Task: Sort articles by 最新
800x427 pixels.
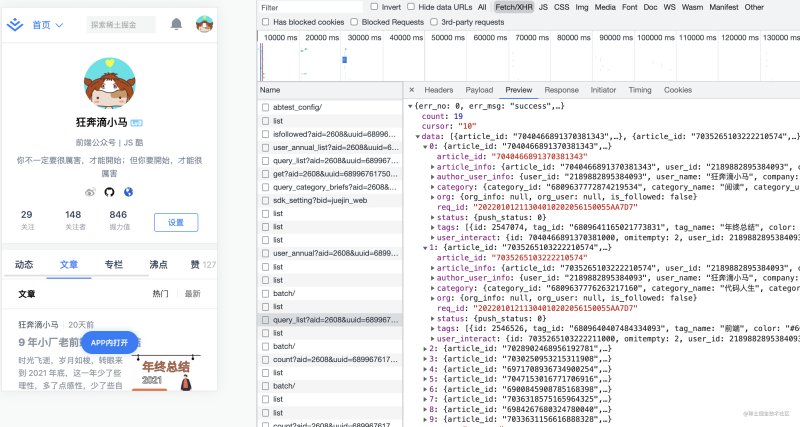Action: 192,294
